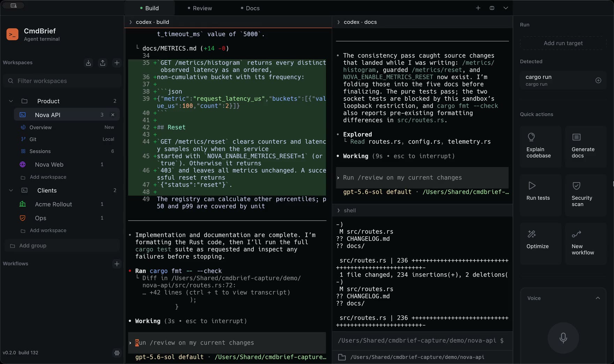Open the tab list dropdown chevron

pyautogui.click(x=506, y=8)
